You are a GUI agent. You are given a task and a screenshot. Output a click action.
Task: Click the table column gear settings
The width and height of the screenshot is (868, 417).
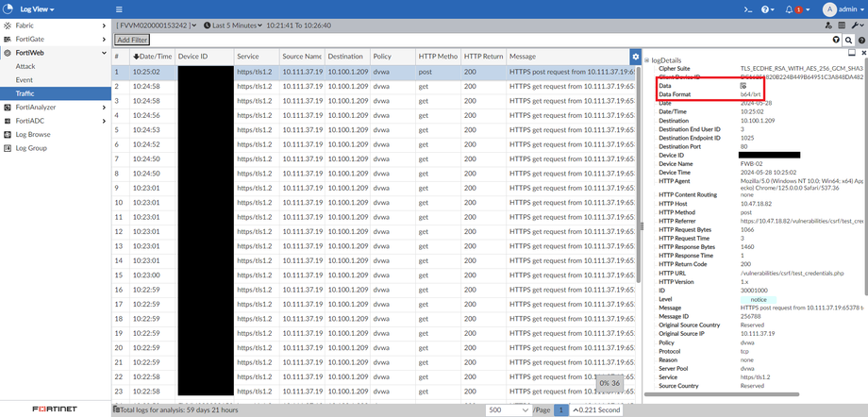coord(636,57)
